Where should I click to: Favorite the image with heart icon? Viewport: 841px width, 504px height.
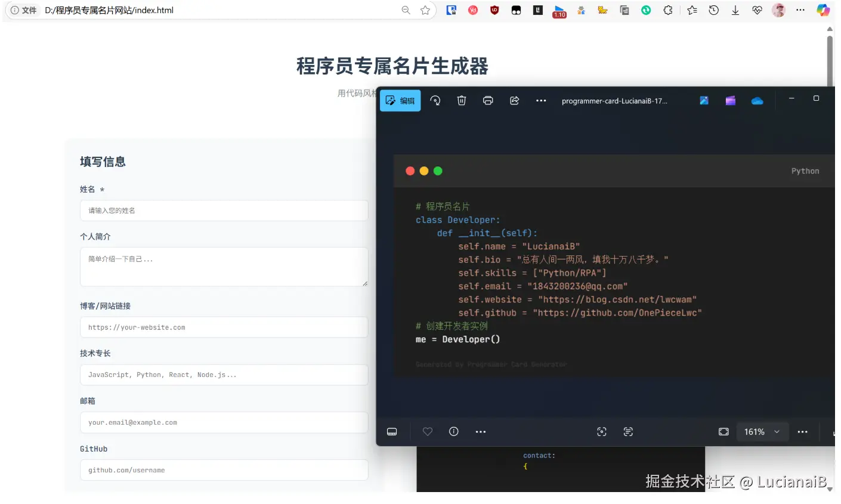(428, 431)
